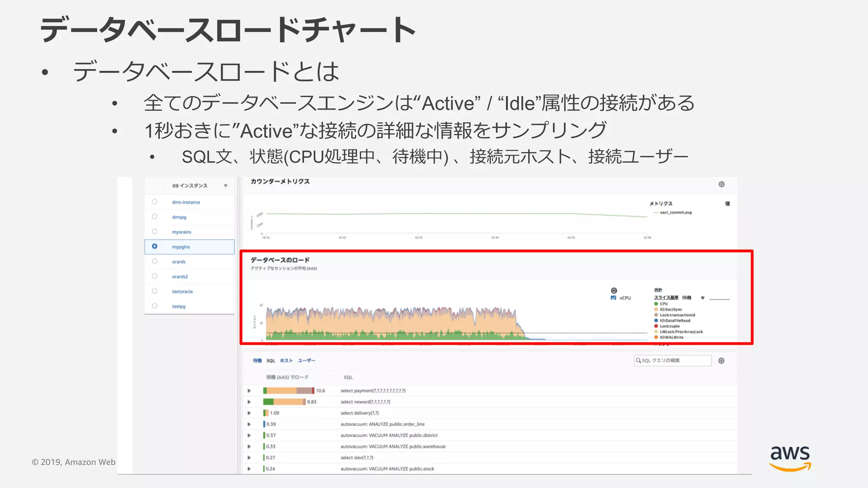Click the SQL クエリの検索 search field

pyautogui.click(x=673, y=360)
